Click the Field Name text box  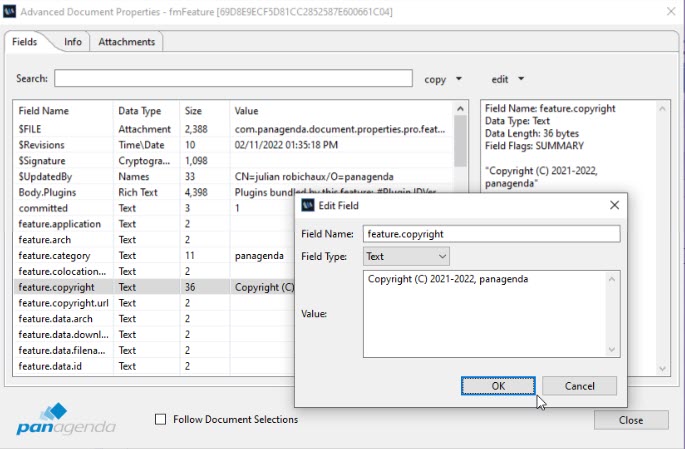(491, 234)
